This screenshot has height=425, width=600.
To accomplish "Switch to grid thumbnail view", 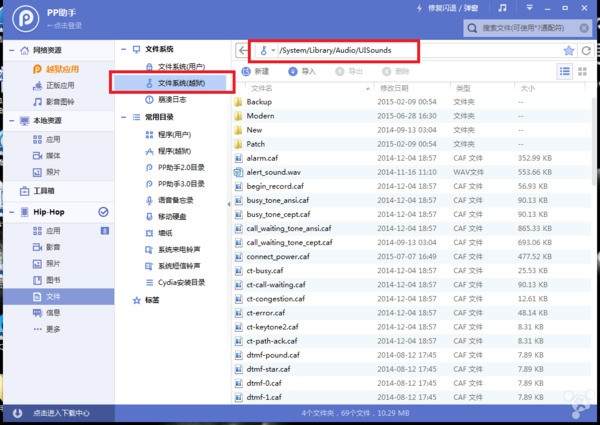I will 582,72.
